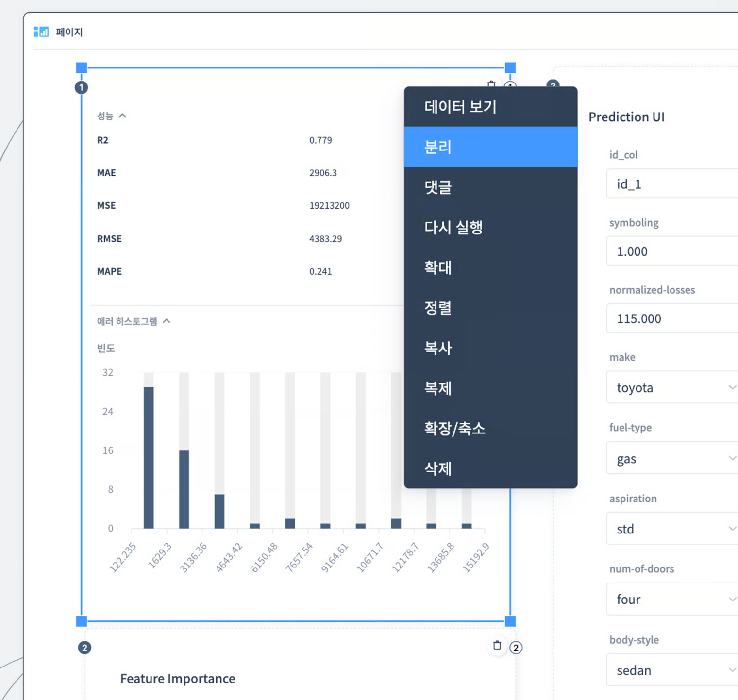Click the bar chart icon beside the 페이지 title
This screenshot has height=700, width=738.
coord(41,32)
